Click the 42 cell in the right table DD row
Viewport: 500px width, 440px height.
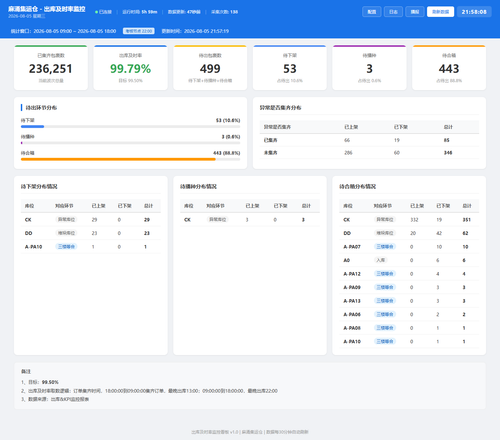(x=439, y=233)
